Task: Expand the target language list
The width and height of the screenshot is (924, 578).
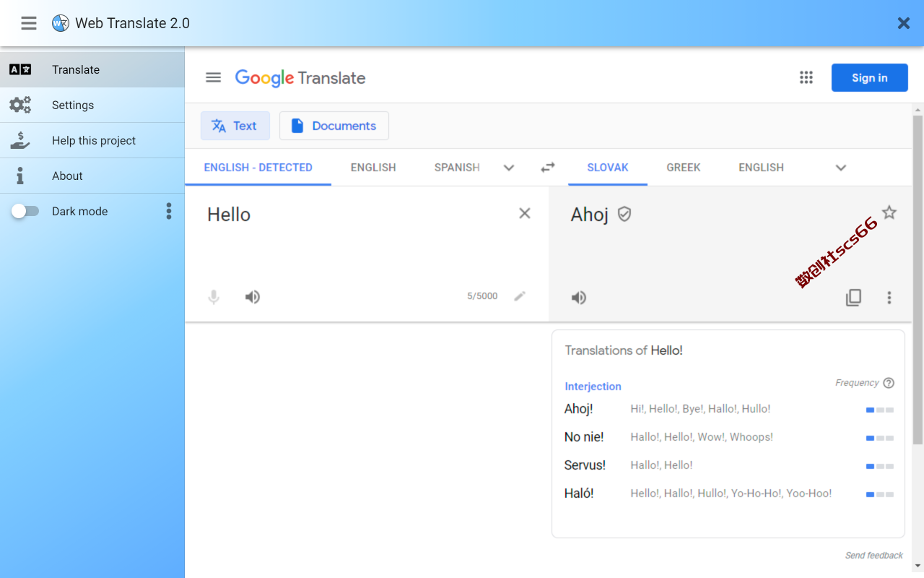Action: [841, 168]
